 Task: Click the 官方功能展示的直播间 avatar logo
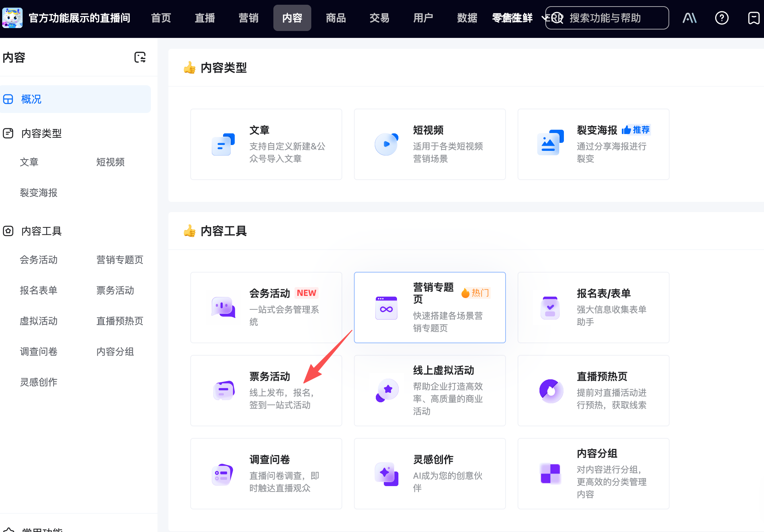click(12, 18)
